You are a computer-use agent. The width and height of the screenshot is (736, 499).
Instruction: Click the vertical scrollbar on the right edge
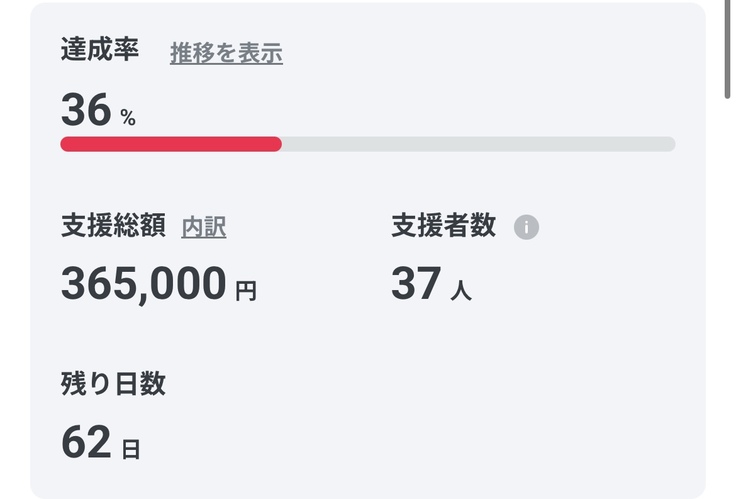click(x=728, y=50)
